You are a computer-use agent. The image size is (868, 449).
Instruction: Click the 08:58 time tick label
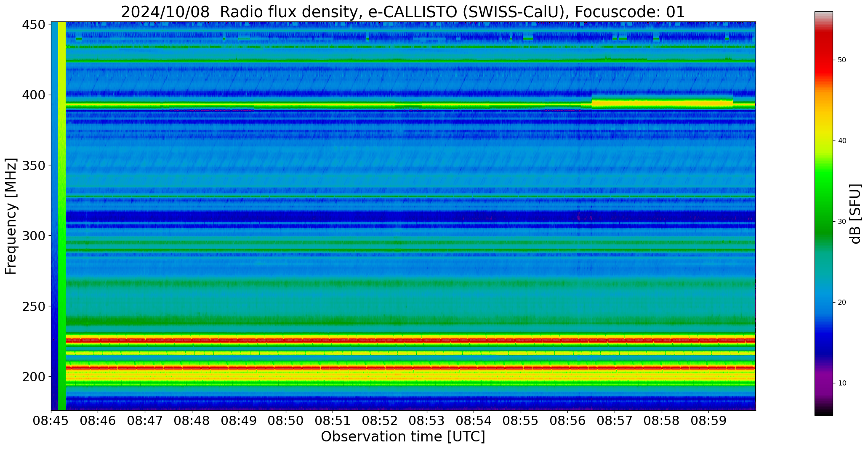click(x=662, y=421)
